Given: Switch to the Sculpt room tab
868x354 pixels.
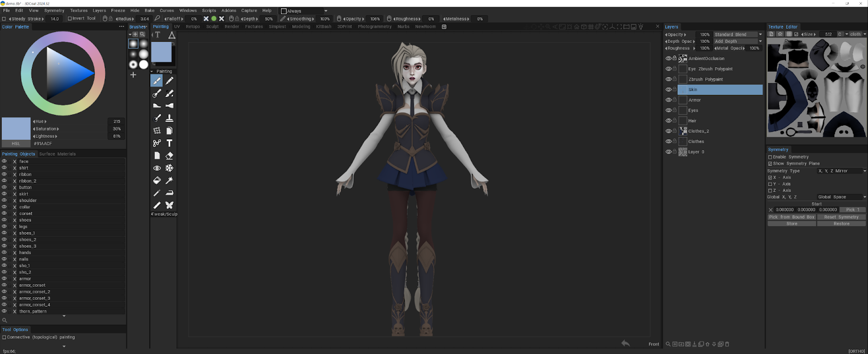Looking at the screenshot, I should coord(212,27).
